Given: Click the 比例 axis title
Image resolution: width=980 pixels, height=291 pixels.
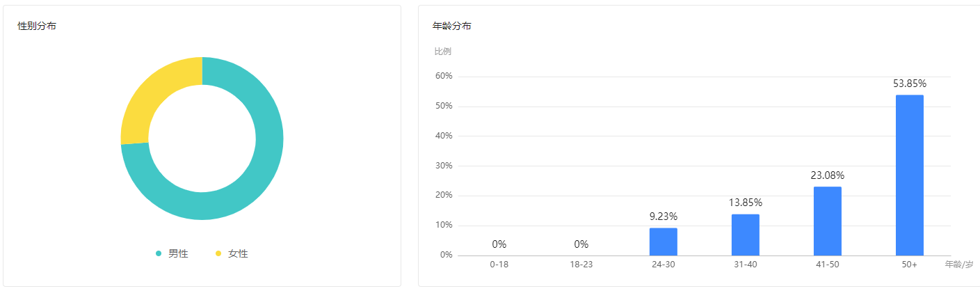Looking at the screenshot, I should (442, 51).
